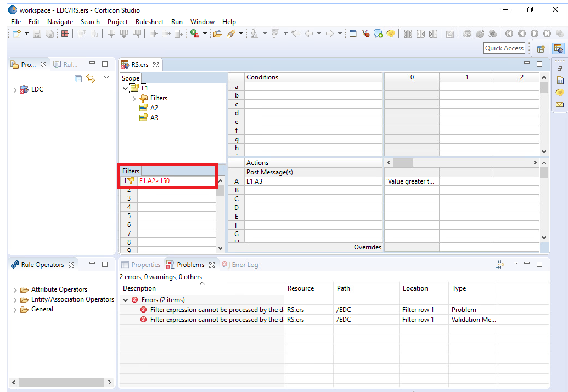Expand the General operators folder
The height and width of the screenshot is (392, 568).
15,309
